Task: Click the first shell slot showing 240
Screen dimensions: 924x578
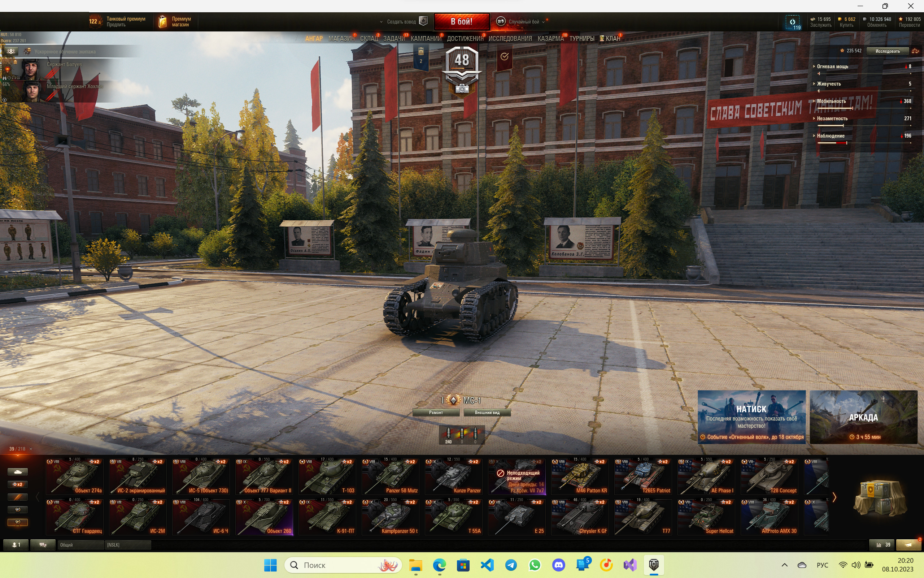Action: 448,435
